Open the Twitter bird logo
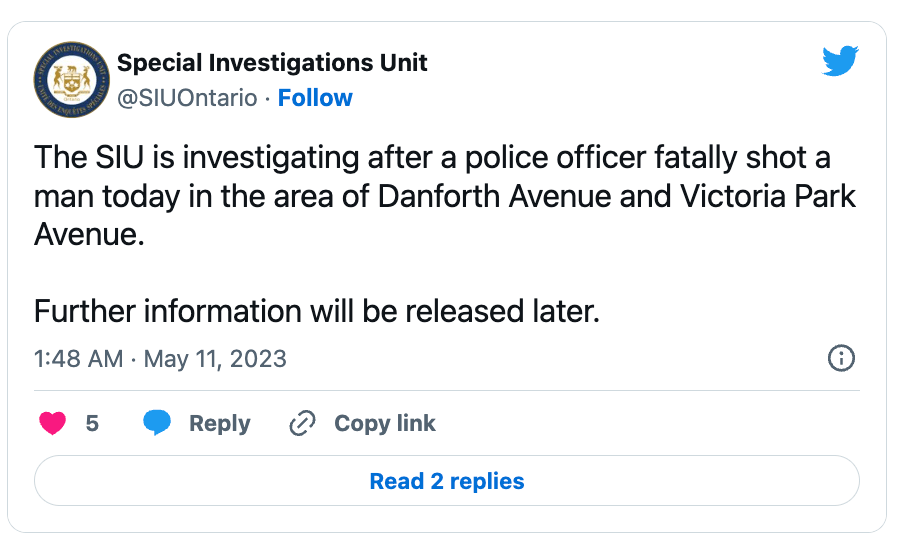900x542 pixels. 840,61
